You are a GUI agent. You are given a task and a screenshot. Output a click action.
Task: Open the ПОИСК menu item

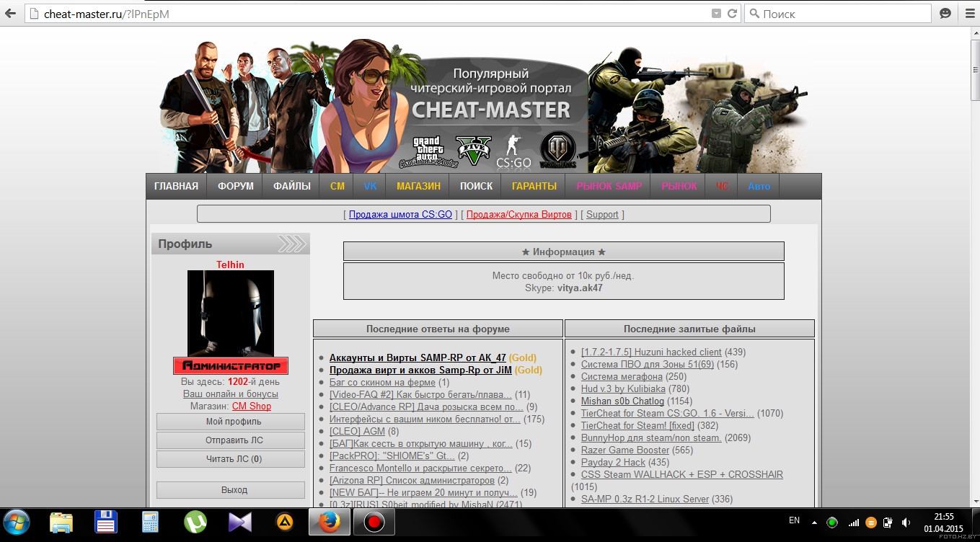477,186
